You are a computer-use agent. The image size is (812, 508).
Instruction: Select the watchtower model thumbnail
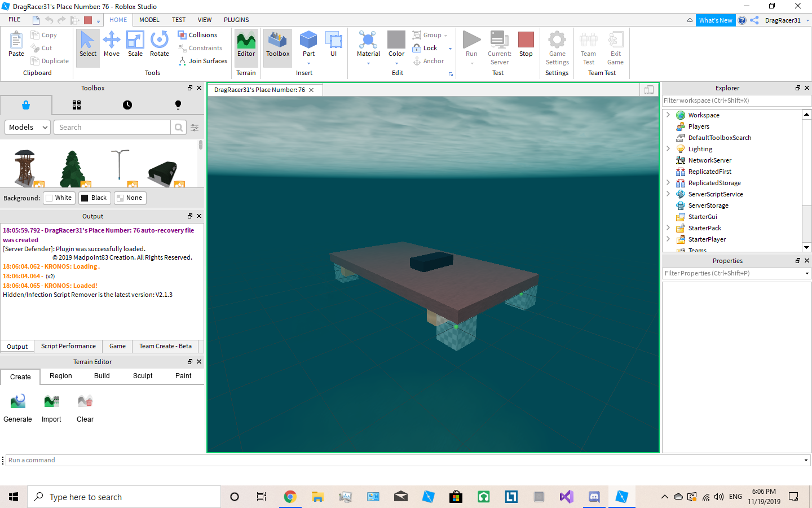pyautogui.click(x=26, y=168)
